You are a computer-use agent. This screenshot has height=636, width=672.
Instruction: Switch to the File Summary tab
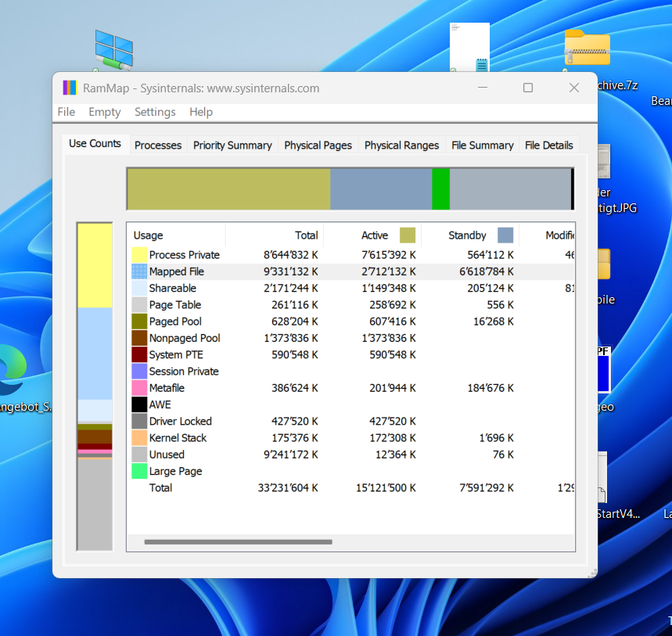482,146
